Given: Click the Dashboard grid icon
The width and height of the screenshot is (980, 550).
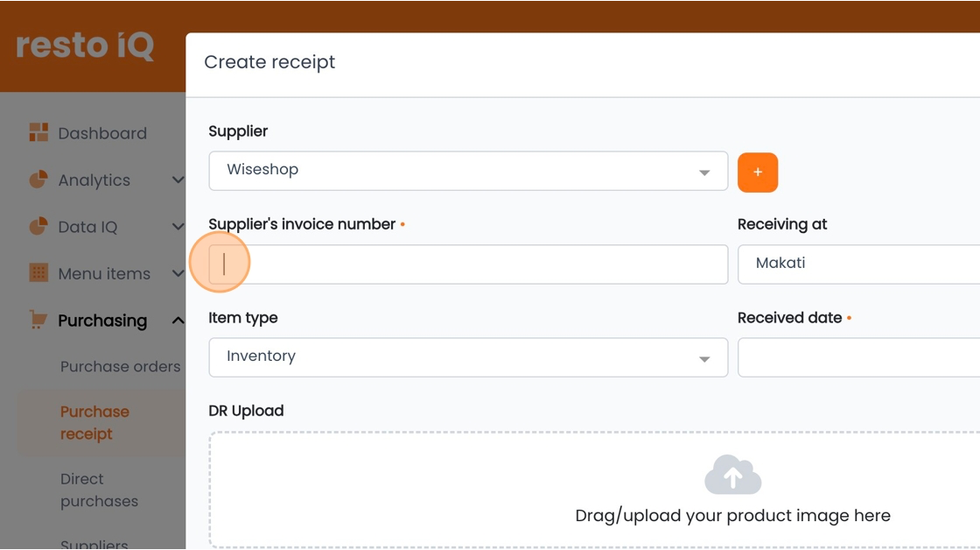Looking at the screenshot, I should tap(38, 132).
